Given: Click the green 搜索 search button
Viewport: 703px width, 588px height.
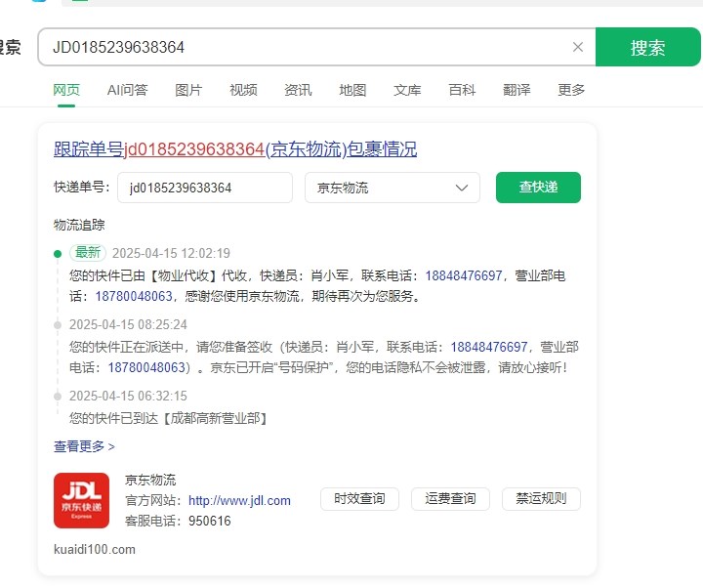Looking at the screenshot, I should pyautogui.click(x=648, y=47).
